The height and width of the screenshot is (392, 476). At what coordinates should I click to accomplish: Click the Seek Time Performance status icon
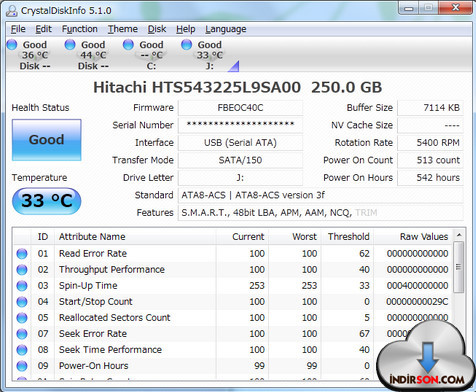[22, 350]
